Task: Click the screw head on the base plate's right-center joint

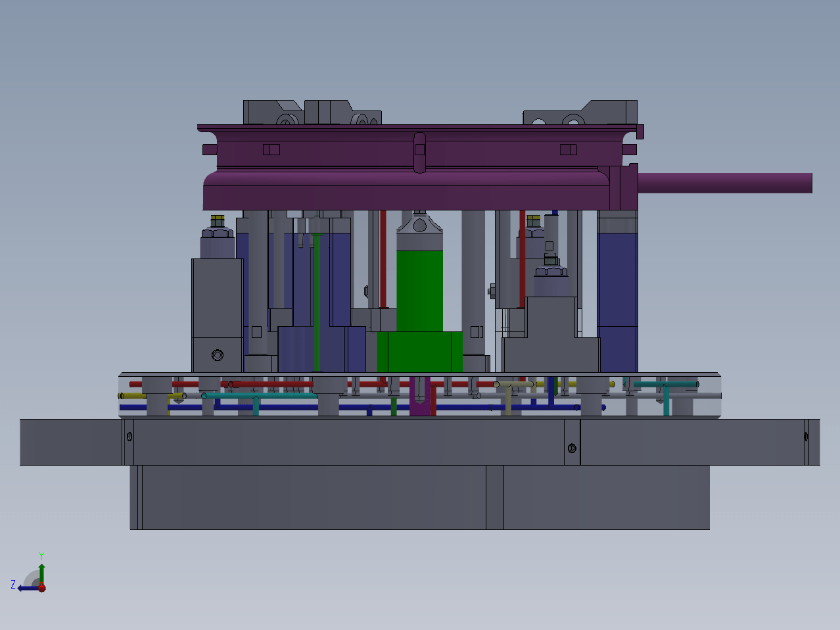Action: click(x=572, y=448)
